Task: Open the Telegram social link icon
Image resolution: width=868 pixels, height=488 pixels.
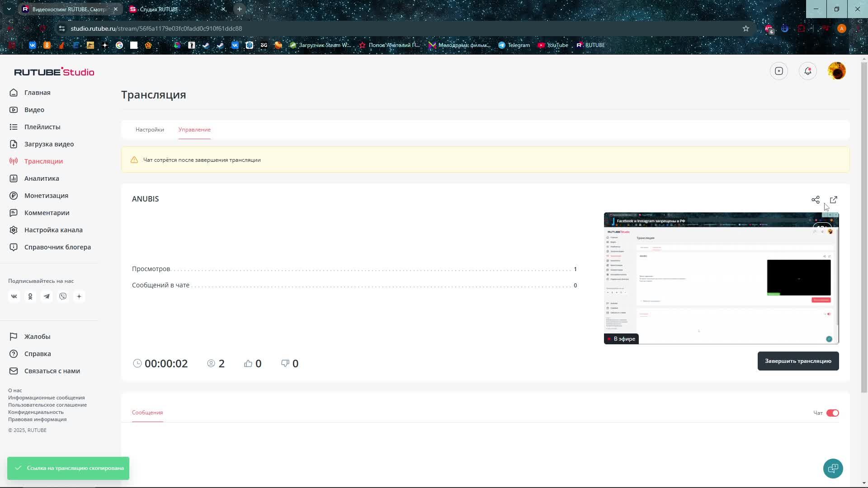Action: 47,296
